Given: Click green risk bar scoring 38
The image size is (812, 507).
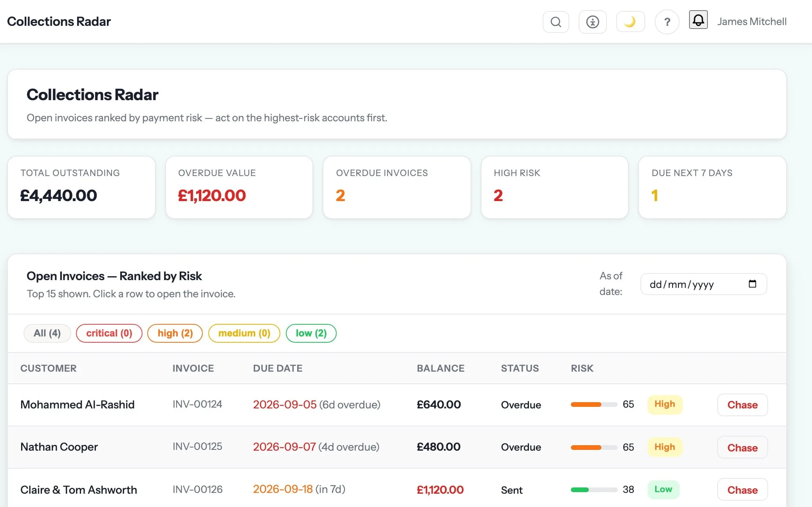Looking at the screenshot, I should point(594,490).
